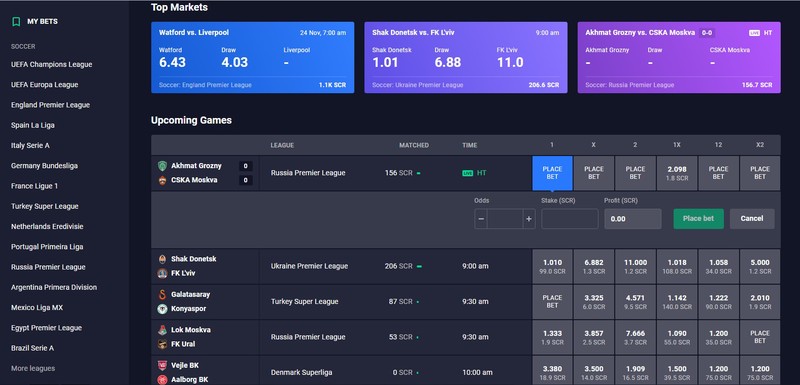This screenshot has height=385, width=800.
Task: Open Shak Donetsk vs. FK L'viv card title
Action: [413, 33]
